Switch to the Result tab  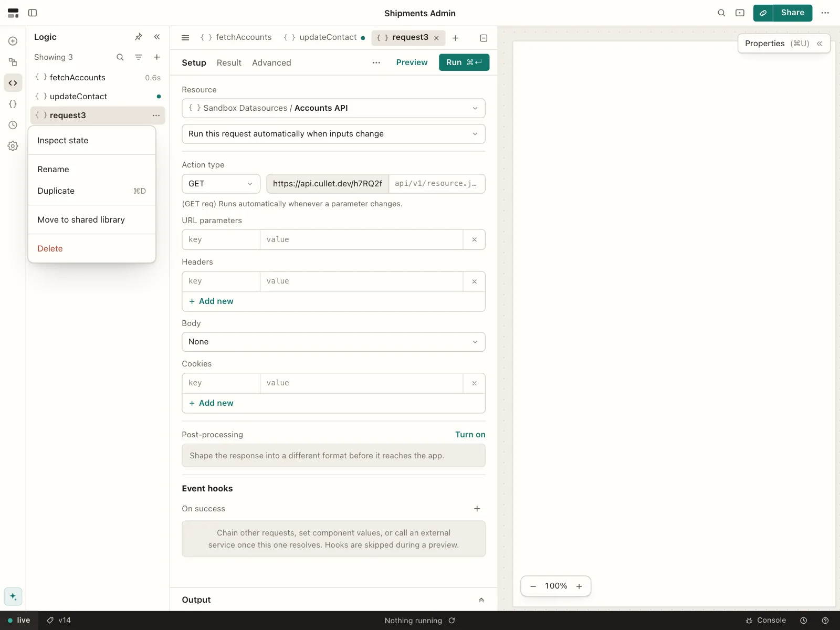pos(229,62)
